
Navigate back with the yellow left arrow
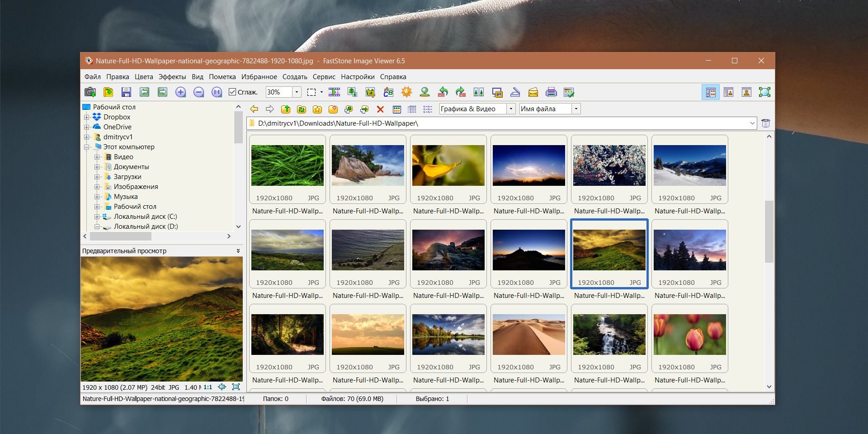(x=254, y=109)
